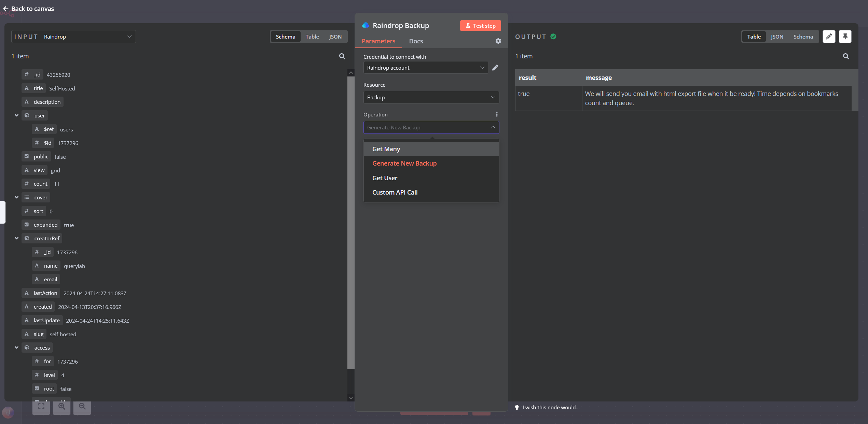Click the cover array type icon

(x=27, y=197)
